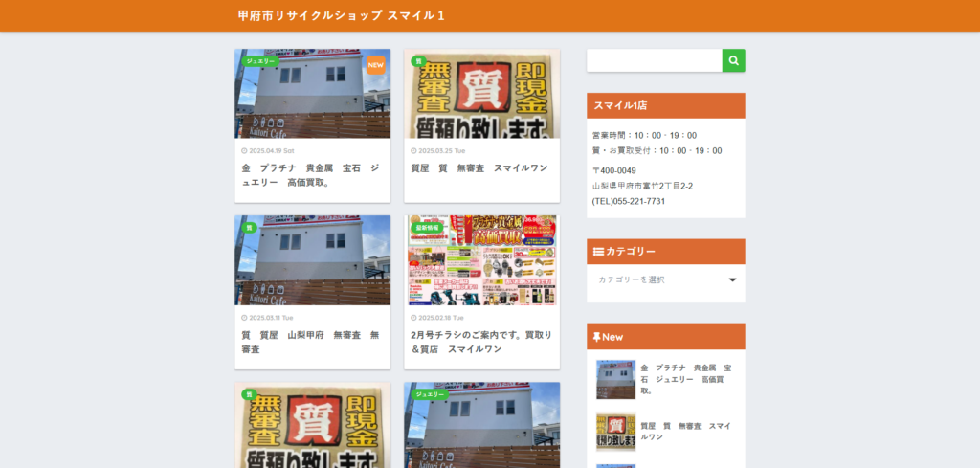
Task: Click the dropdown arrow in category selector
Action: [x=732, y=279]
